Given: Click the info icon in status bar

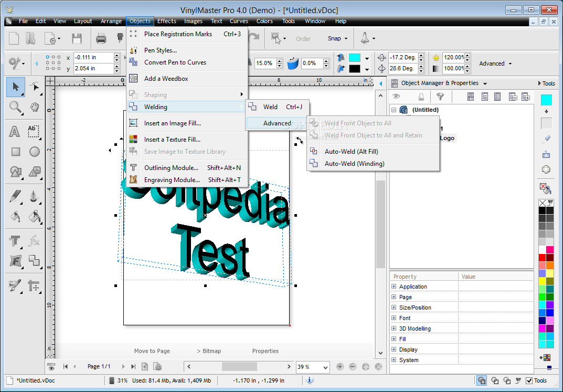Looking at the screenshot, I should (310, 380).
